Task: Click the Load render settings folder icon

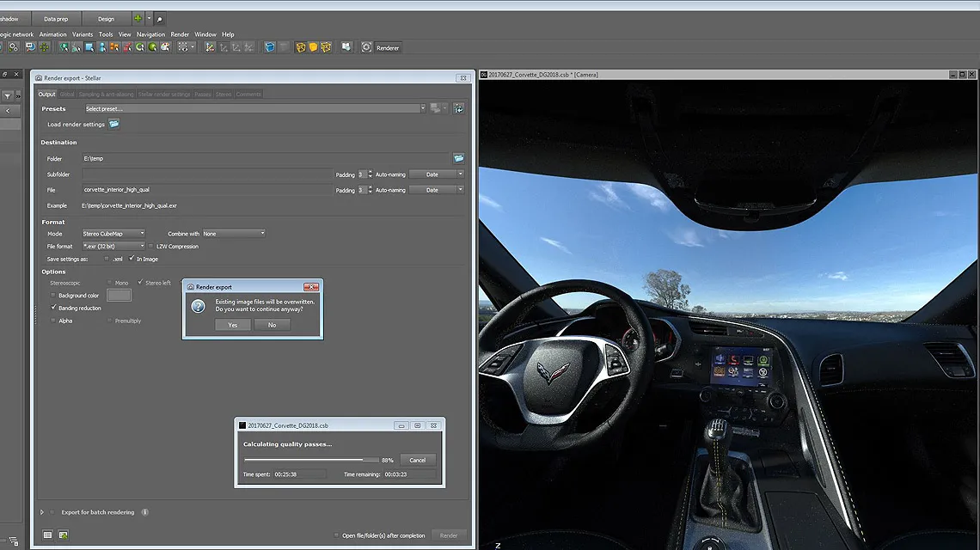Action: coord(113,124)
